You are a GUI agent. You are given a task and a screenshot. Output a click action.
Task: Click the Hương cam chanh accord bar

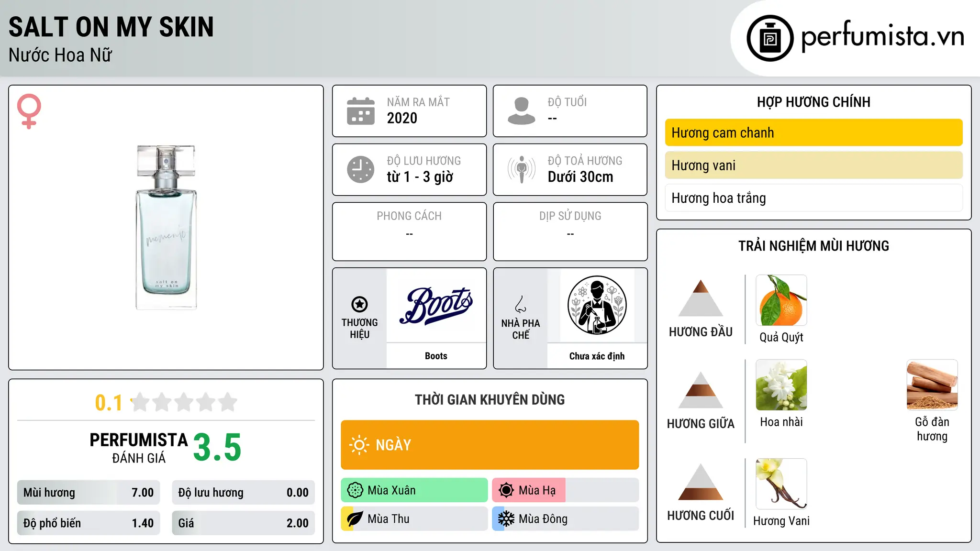(x=813, y=132)
